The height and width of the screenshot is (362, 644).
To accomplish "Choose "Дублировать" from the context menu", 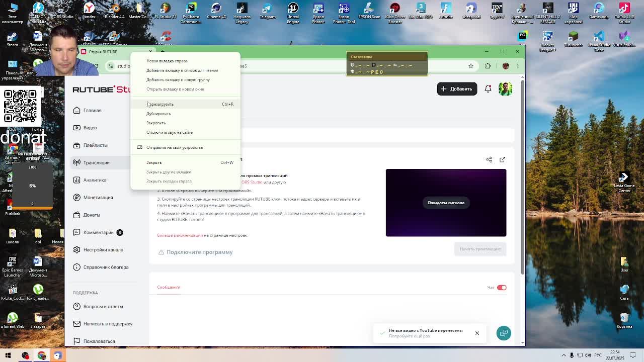I will pos(185,114).
